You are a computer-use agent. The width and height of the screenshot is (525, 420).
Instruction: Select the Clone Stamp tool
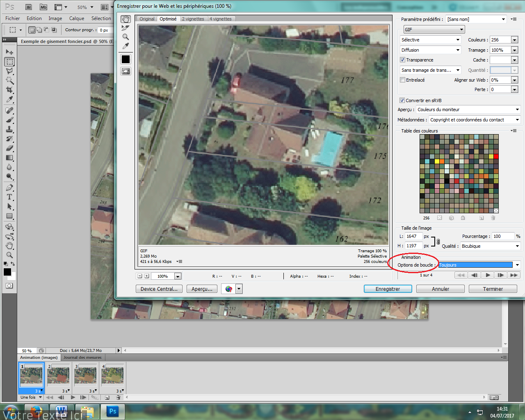point(9,129)
